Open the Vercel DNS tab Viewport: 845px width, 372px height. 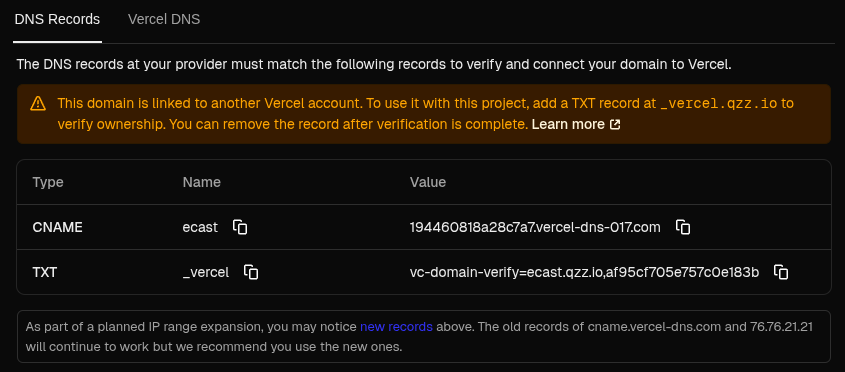click(164, 19)
